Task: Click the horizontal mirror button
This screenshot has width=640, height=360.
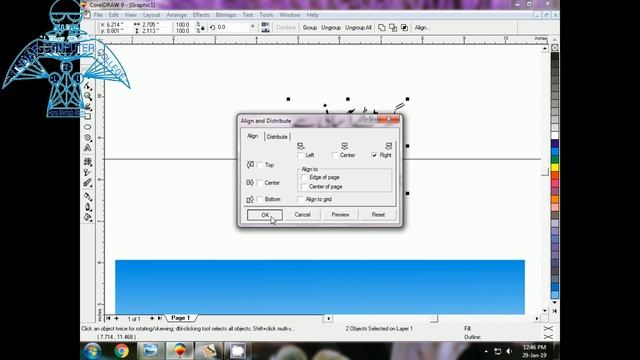Action: (x=266, y=24)
